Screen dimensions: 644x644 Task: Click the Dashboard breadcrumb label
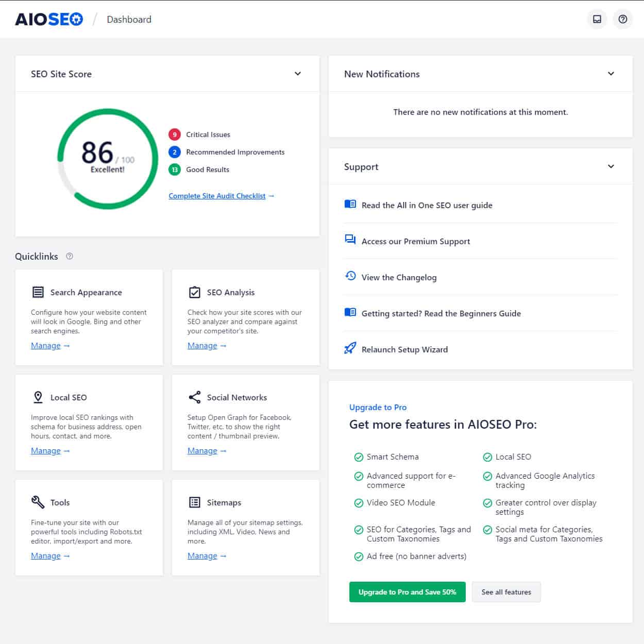click(129, 20)
